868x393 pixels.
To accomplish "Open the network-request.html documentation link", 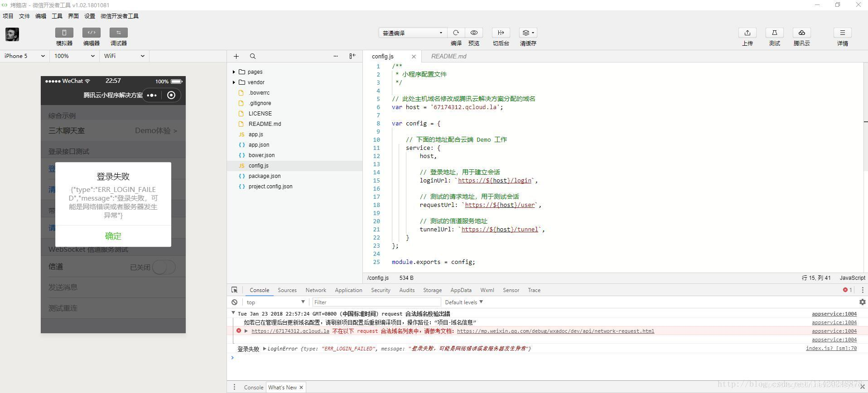I will (555, 331).
